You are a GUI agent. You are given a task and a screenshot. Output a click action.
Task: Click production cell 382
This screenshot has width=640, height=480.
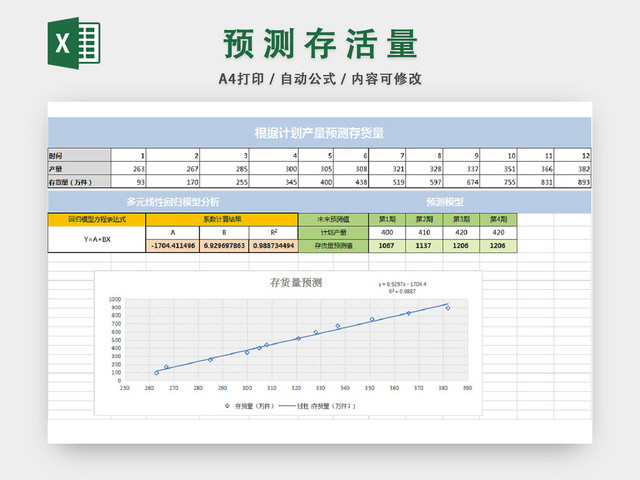click(573, 169)
